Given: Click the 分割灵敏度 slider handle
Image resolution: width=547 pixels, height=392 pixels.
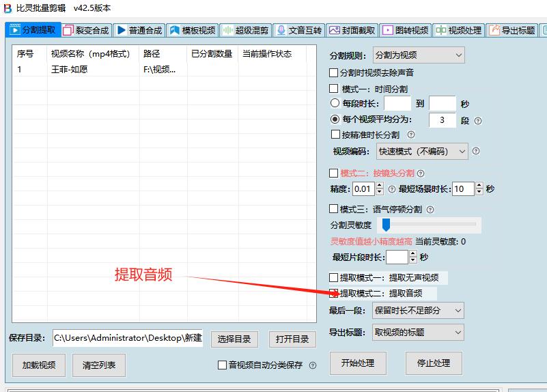Looking at the screenshot, I should (x=386, y=225).
